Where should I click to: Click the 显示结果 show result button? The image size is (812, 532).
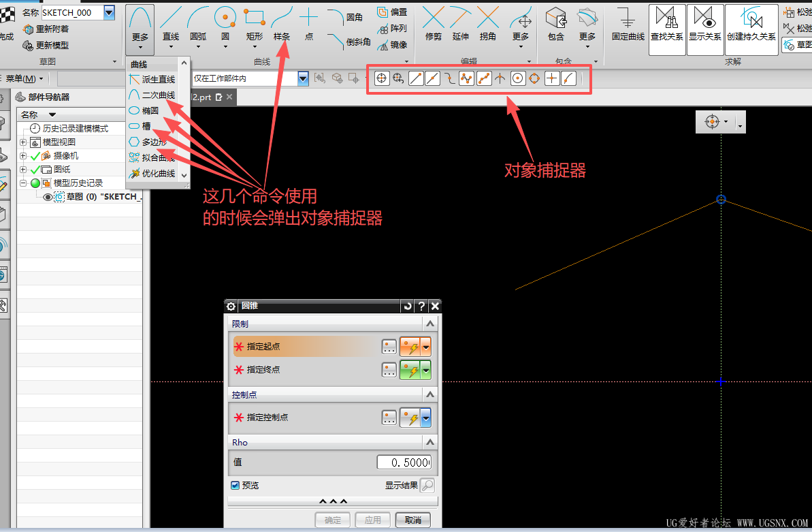(427, 485)
